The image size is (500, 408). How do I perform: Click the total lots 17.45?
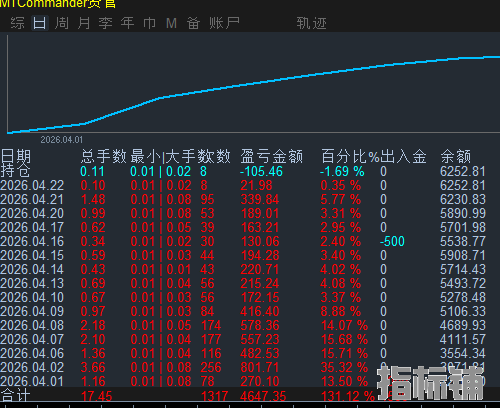97,396
